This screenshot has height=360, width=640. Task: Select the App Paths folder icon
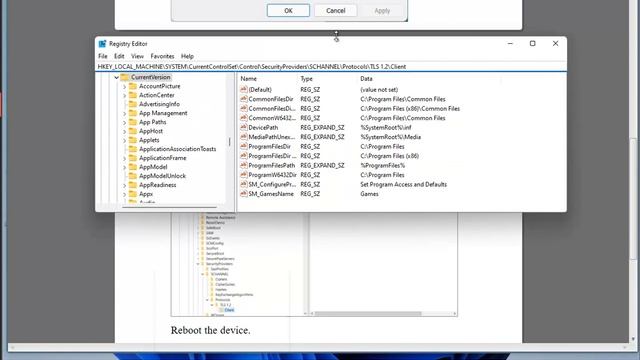[x=133, y=122]
